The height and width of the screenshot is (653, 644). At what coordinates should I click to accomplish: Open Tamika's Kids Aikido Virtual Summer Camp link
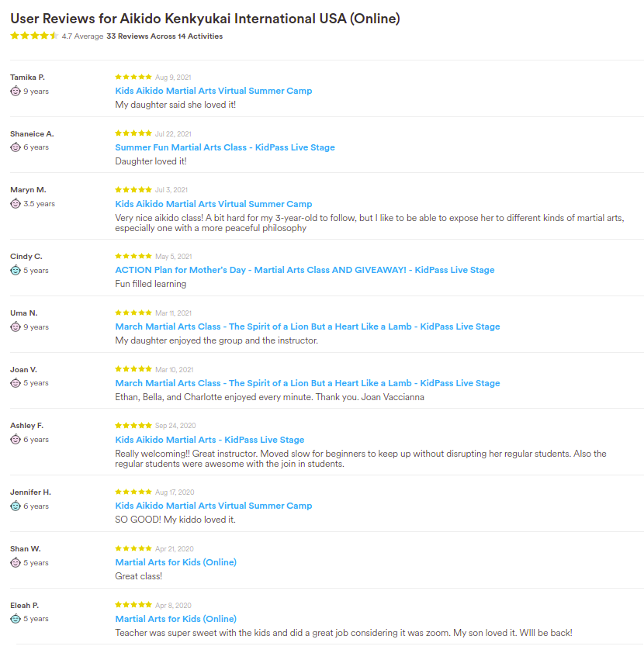pos(213,91)
